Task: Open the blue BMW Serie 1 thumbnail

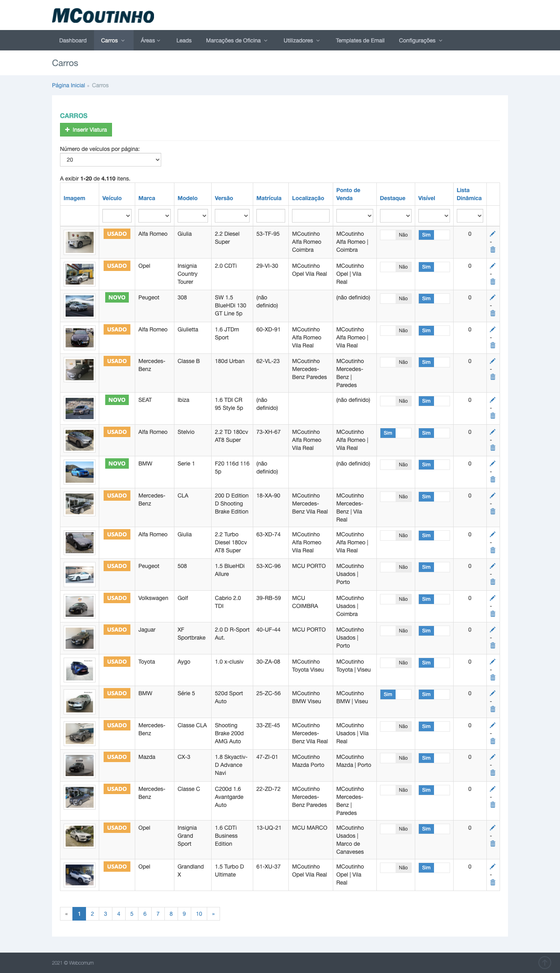Action: pos(80,472)
